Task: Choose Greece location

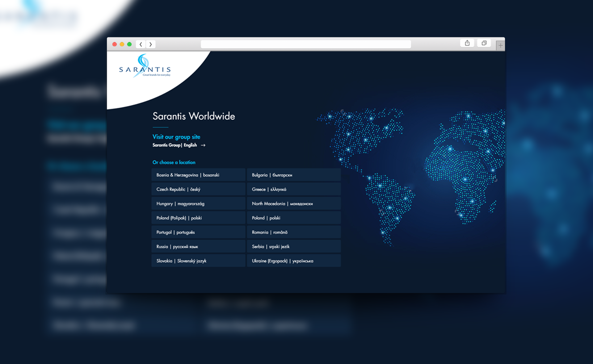Action: coord(294,189)
